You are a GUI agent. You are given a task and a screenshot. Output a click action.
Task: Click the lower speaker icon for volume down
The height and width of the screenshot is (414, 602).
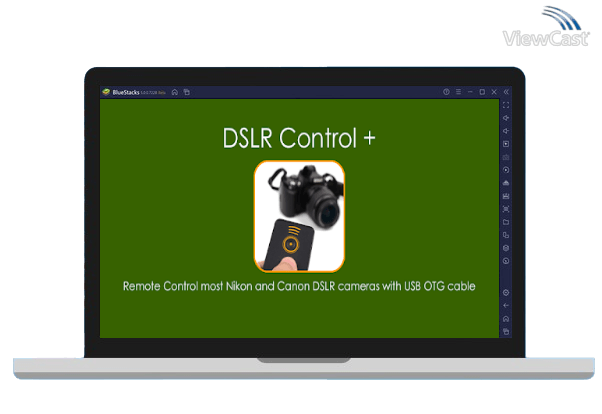pos(506,131)
